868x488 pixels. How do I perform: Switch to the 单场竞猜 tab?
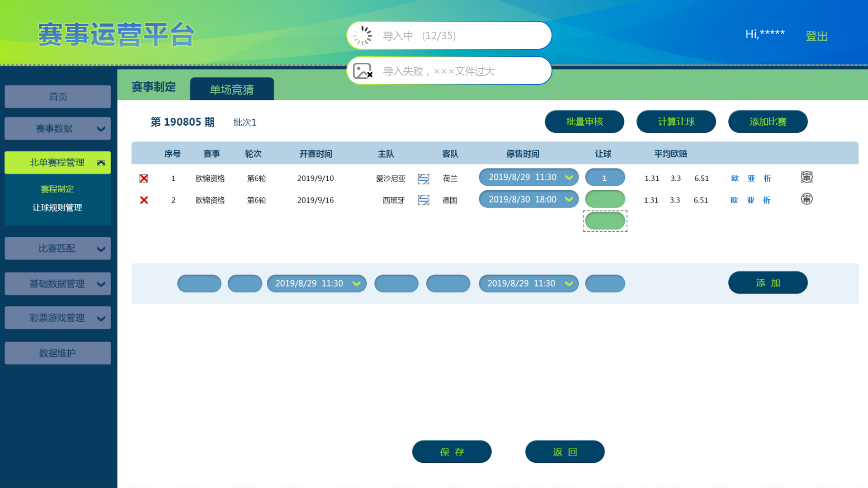(x=231, y=89)
